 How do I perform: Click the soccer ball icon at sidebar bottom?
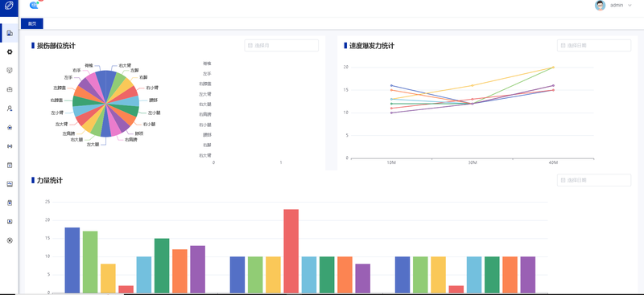point(10,240)
